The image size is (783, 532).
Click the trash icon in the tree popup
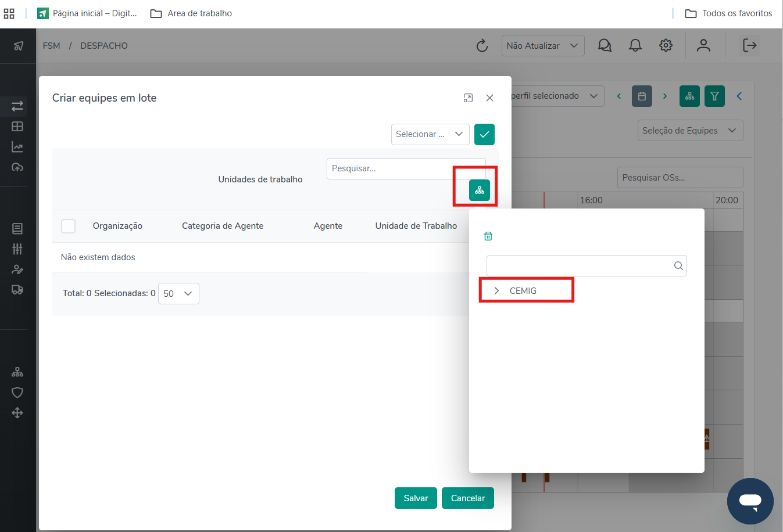(x=488, y=236)
